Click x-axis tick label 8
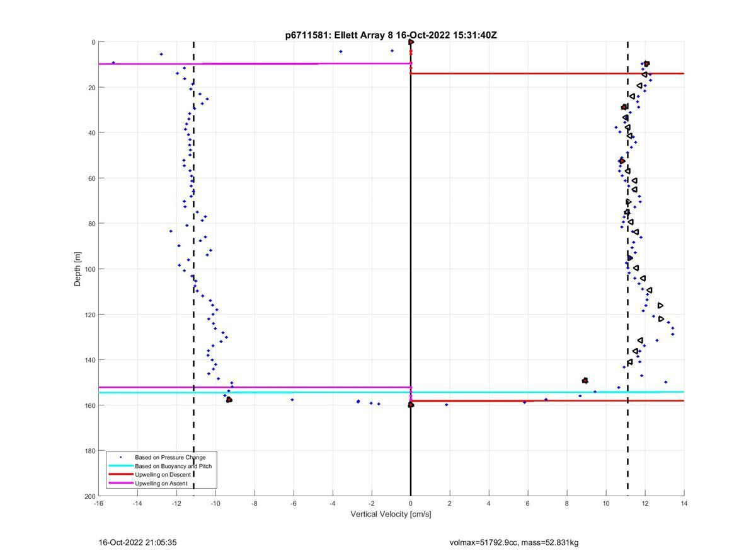Image resolution: width=756 pixels, height=558 pixels. point(567,503)
